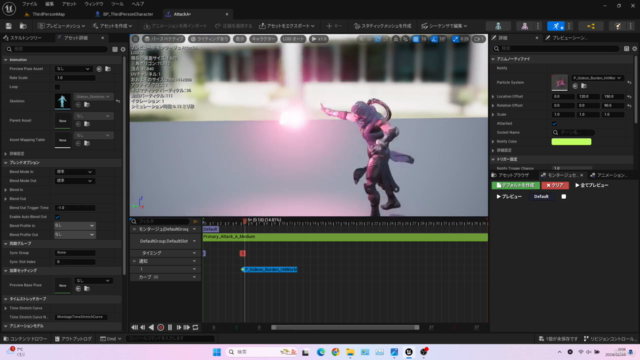Image resolution: width=640 pixels, height=360 pixels.
Task: Open the Particle System thumbnail
Action: pyautogui.click(x=559, y=82)
